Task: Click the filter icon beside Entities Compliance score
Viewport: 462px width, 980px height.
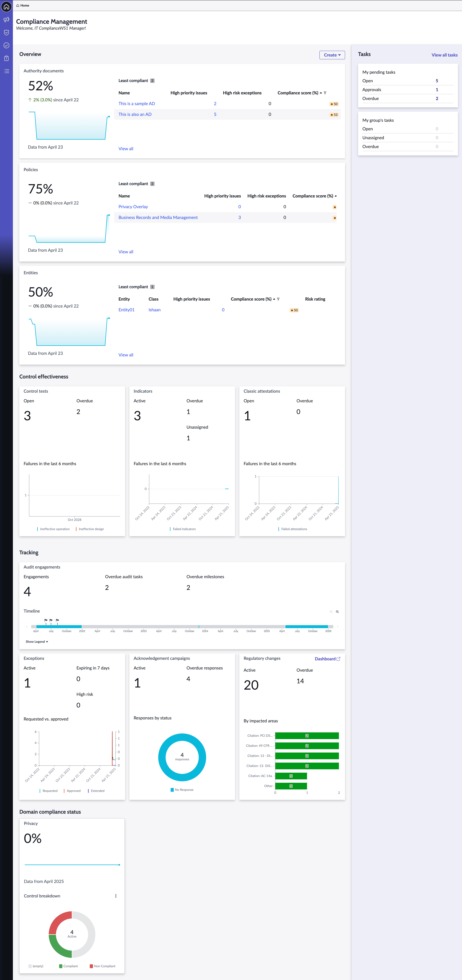Action: [x=278, y=299]
